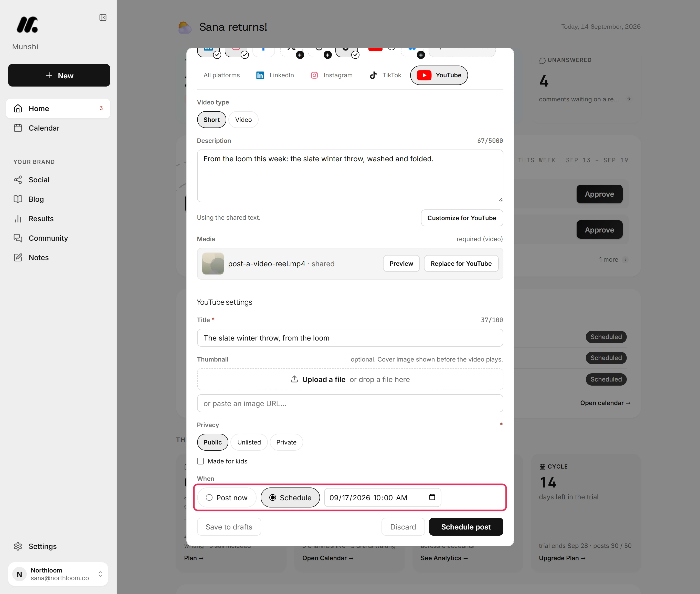
Task: Click the See Analytics link
Action: 444,558
